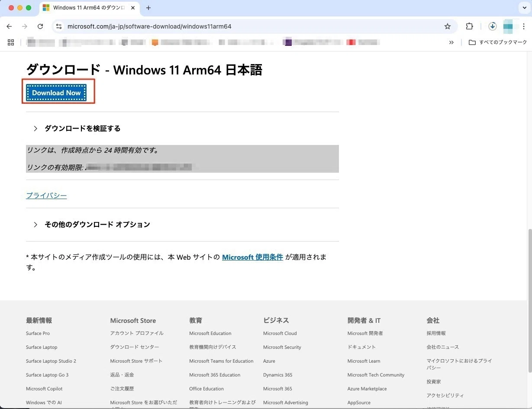The width and height of the screenshot is (532, 409).
Task: Open 採用情報 link
Action: (436, 333)
